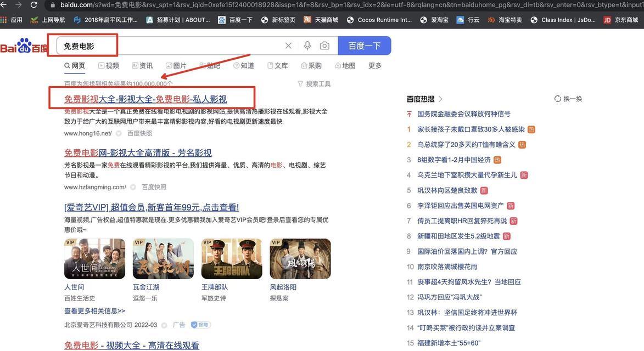This screenshot has width=644, height=351.
Task: Click the 百度一下 search button
Action: pyautogui.click(x=365, y=46)
